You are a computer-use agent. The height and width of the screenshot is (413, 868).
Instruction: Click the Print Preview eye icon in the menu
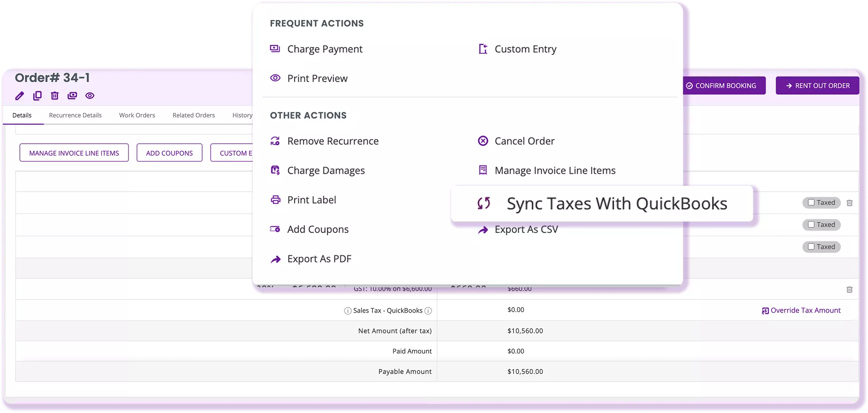tap(275, 78)
